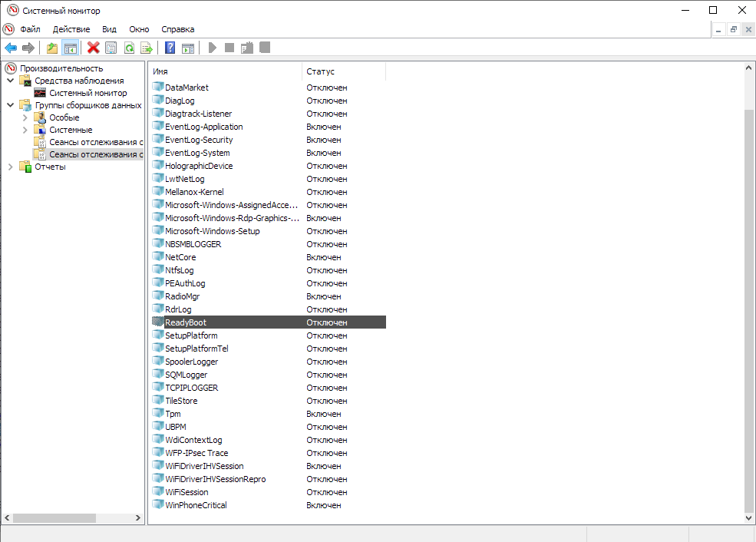This screenshot has width=756, height=542.
Task: Collapse the Группы сборщиков данных node
Action: 11,104
